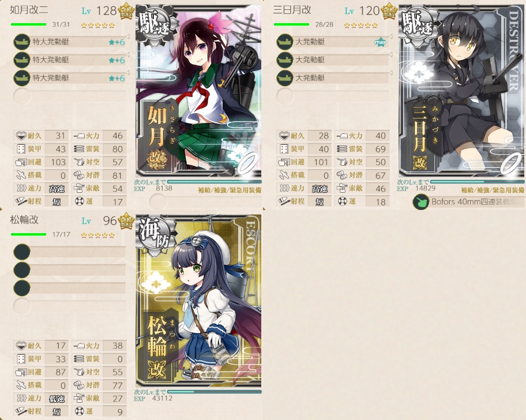
Task: Click landing craft icon in Kisaragi's first slot
Action: click(x=22, y=42)
